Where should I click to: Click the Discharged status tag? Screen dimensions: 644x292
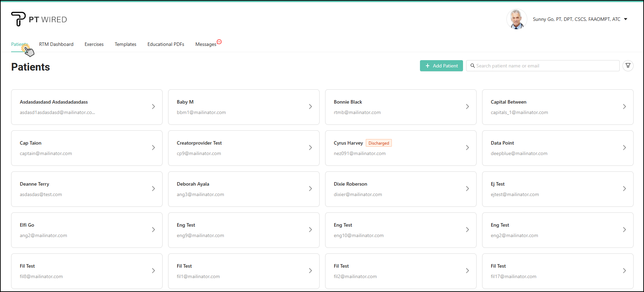[379, 143]
